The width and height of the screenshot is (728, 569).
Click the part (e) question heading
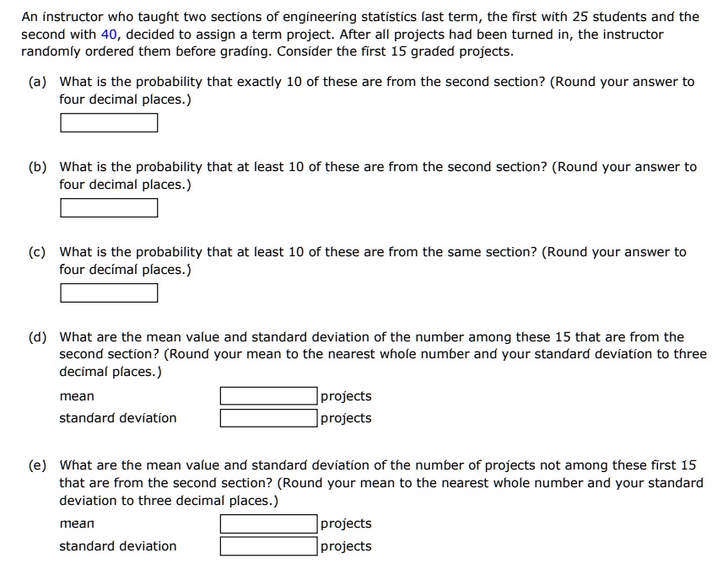coord(253,464)
